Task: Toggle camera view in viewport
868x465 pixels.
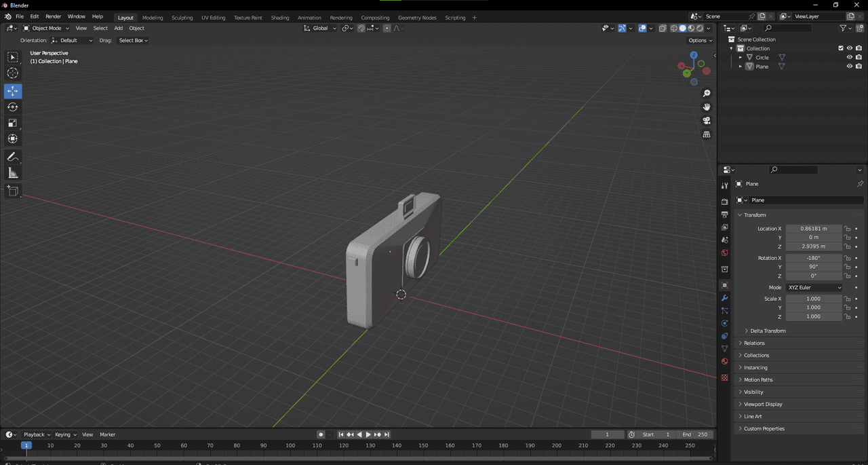Action: click(x=707, y=121)
